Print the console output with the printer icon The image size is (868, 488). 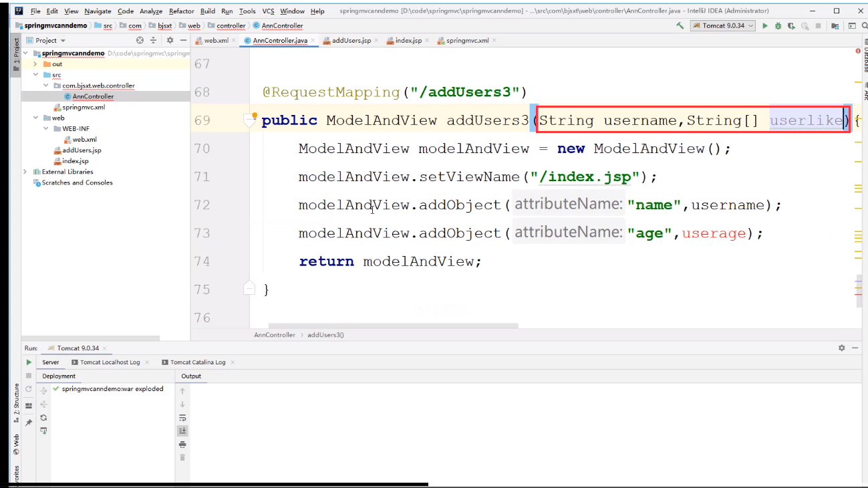point(182,444)
